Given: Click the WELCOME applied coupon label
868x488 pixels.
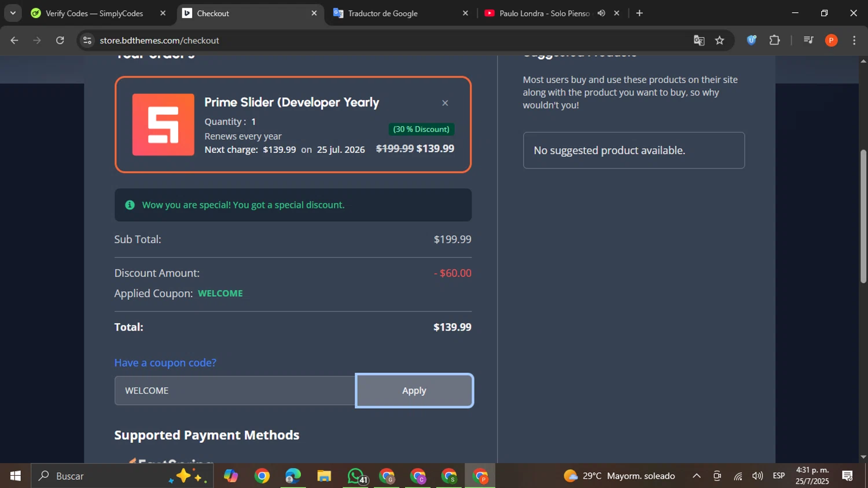Looking at the screenshot, I should click(x=220, y=293).
